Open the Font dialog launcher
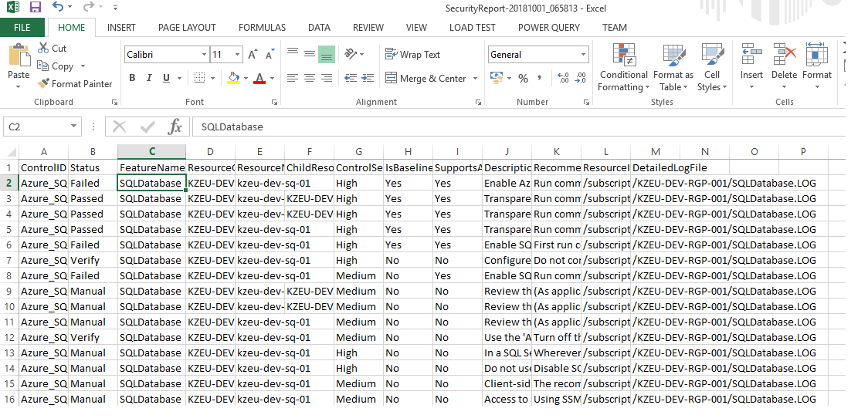Image resolution: width=868 pixels, height=415 pixels. 274,103
